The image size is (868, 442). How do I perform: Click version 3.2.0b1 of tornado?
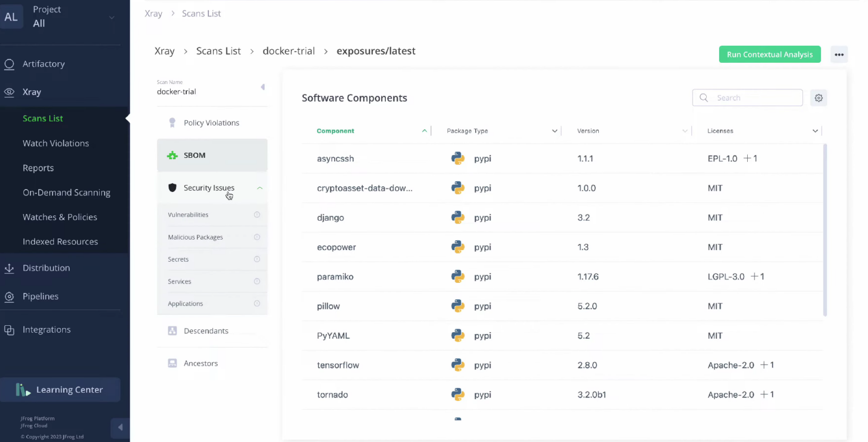(x=592, y=394)
